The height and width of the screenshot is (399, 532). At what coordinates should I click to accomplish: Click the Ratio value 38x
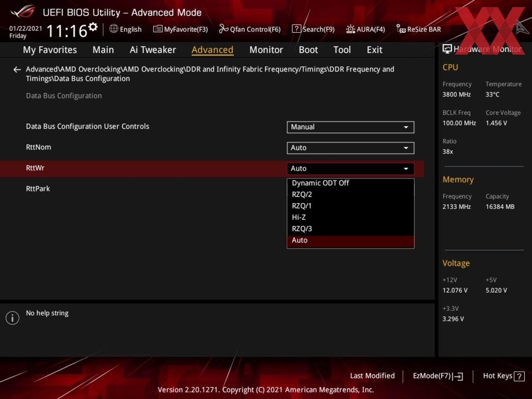tap(448, 152)
